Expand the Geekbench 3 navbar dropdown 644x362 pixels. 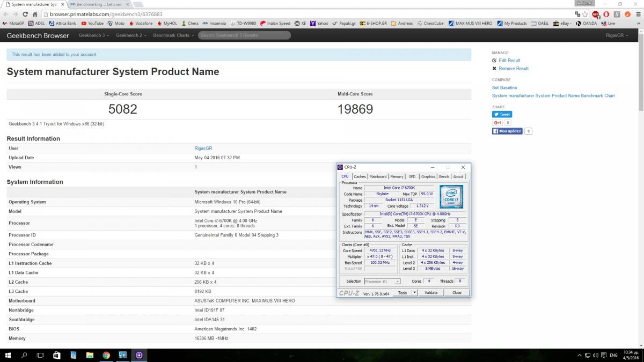(x=94, y=35)
